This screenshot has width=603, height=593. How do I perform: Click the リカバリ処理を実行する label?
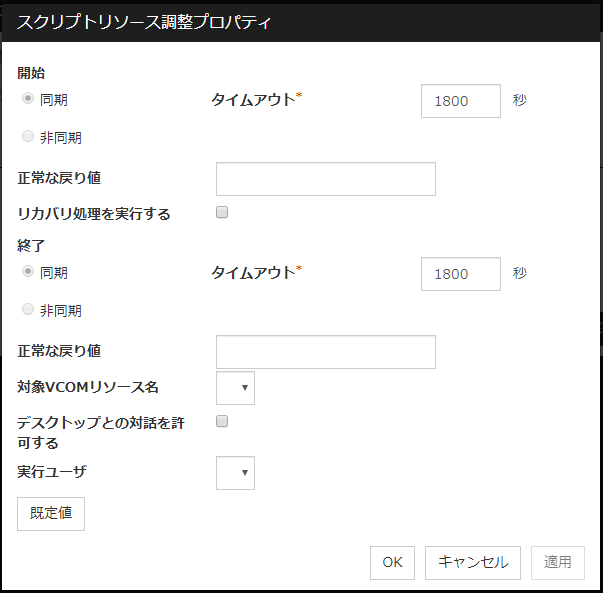(94, 214)
